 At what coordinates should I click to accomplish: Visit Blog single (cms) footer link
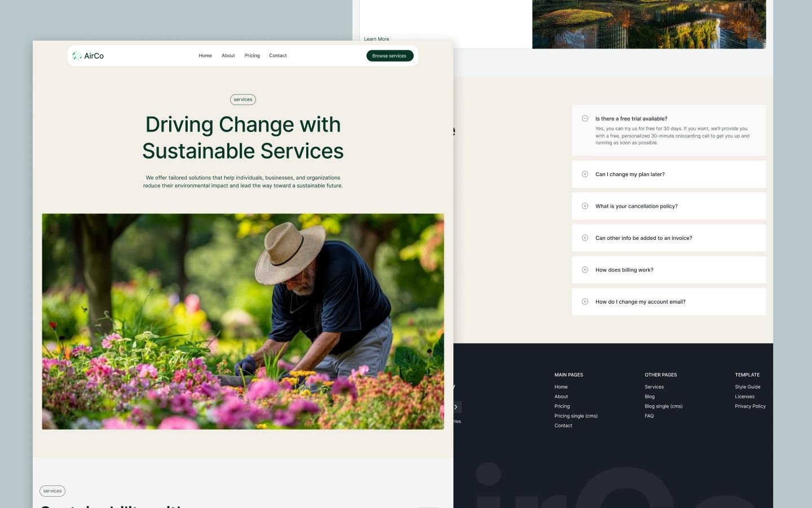tap(663, 406)
